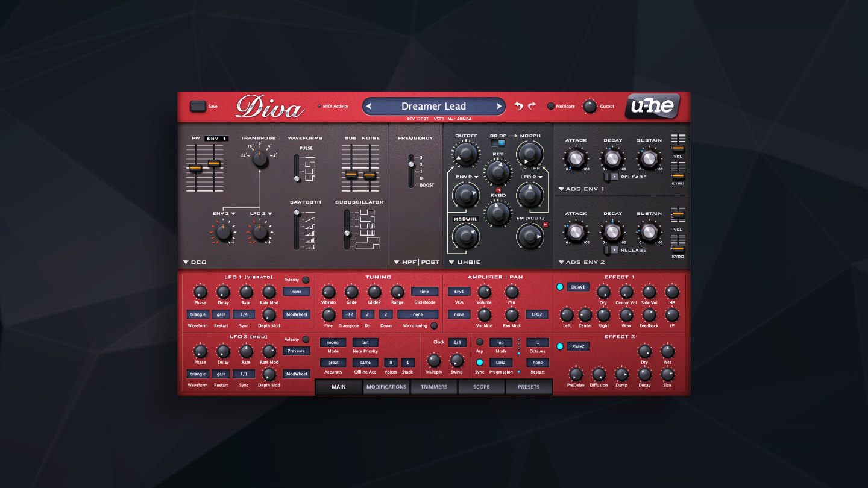Open the UHBIE filter module menu

(x=465, y=263)
